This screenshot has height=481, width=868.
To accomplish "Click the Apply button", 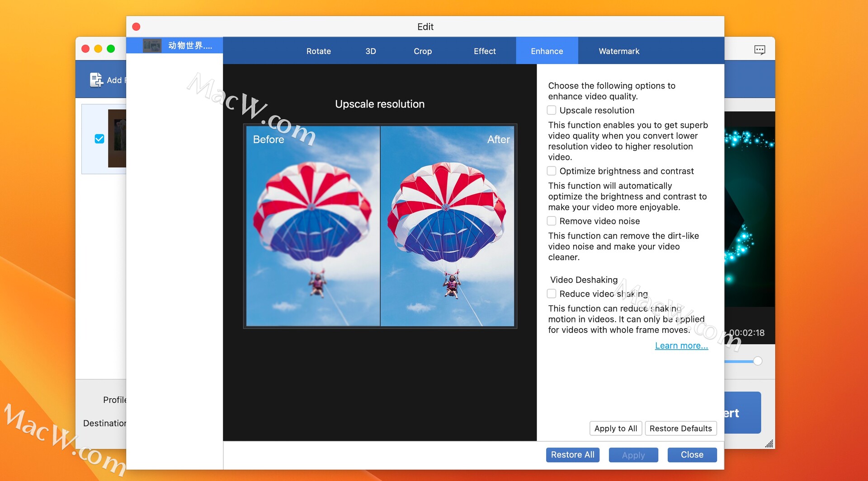I will 633,455.
